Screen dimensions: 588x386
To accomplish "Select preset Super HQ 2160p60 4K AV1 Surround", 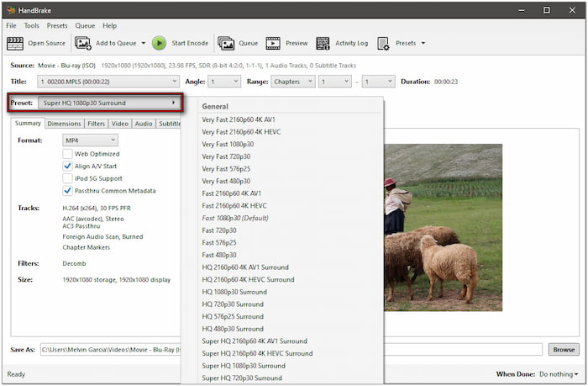I will [x=255, y=341].
